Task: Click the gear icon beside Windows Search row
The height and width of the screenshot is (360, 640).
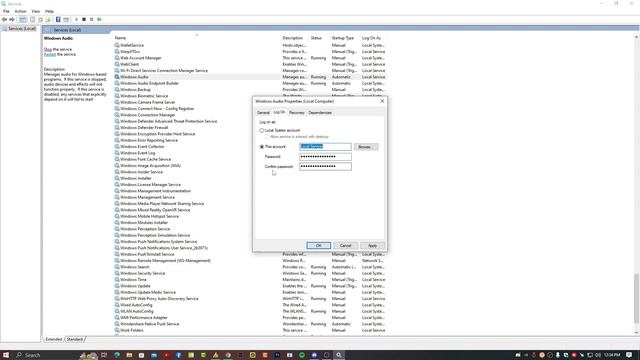Action: point(117,267)
